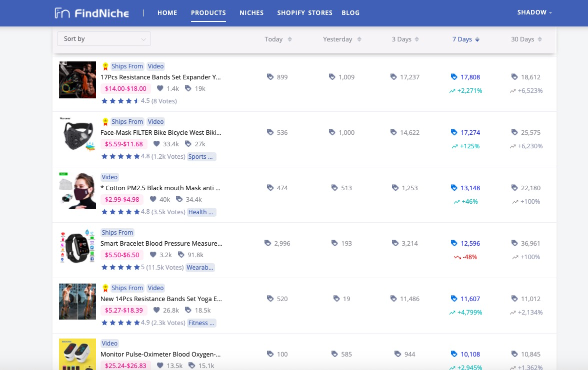588x370 pixels.
Task: Click the downward trend icon beside -48%
Action: (x=457, y=257)
